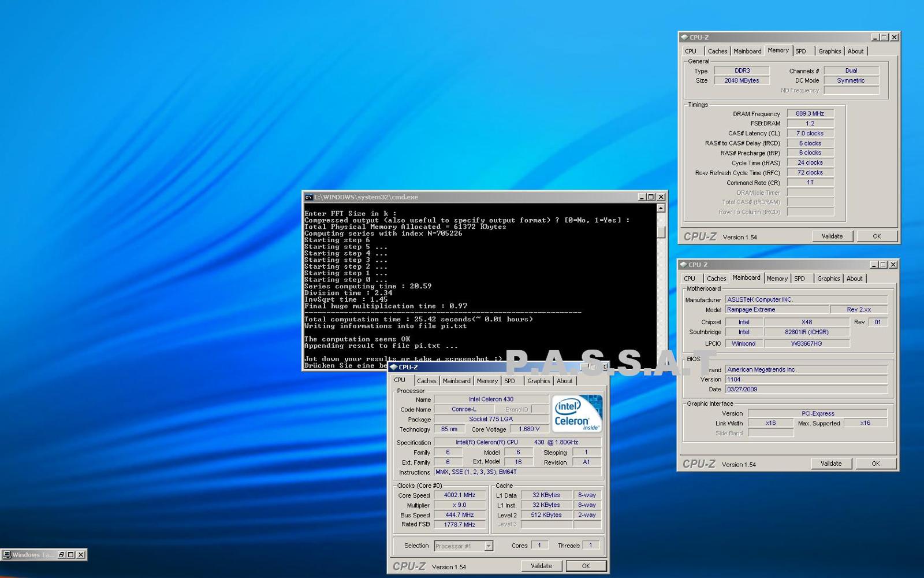This screenshot has height=578, width=924.
Task: Click the chipset value X48
Action: [x=807, y=323]
